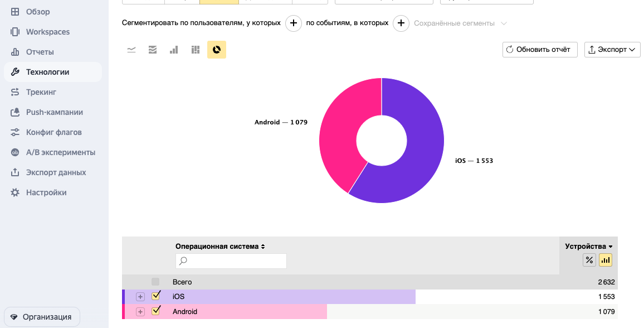The width and height of the screenshot is (644, 328).
Task: Click the 2 632 total value
Action: click(x=606, y=282)
